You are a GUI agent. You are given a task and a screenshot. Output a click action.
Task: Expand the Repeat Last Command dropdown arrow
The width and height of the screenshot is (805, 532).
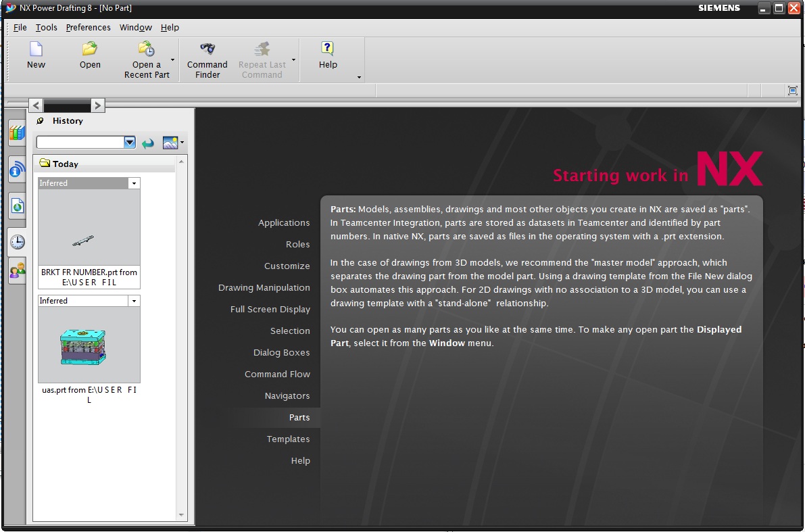click(x=293, y=60)
